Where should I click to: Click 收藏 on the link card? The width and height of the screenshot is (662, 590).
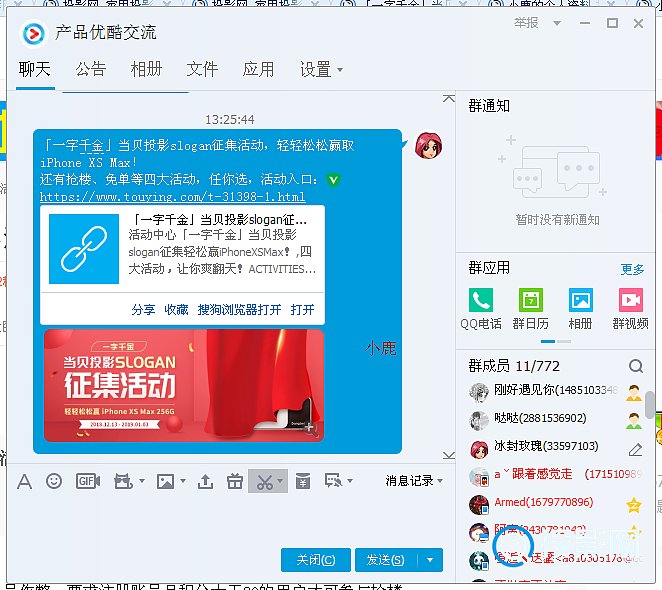tap(176, 310)
